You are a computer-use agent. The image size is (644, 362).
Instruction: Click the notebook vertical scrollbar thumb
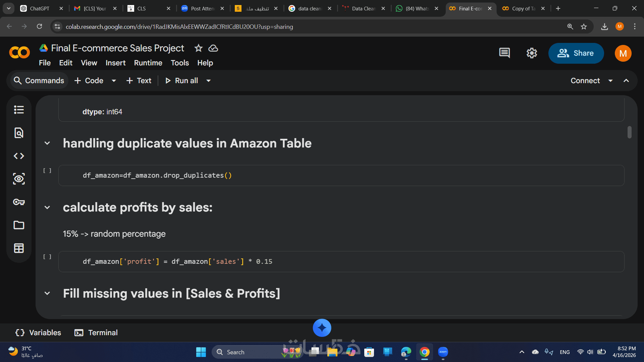coord(629,132)
